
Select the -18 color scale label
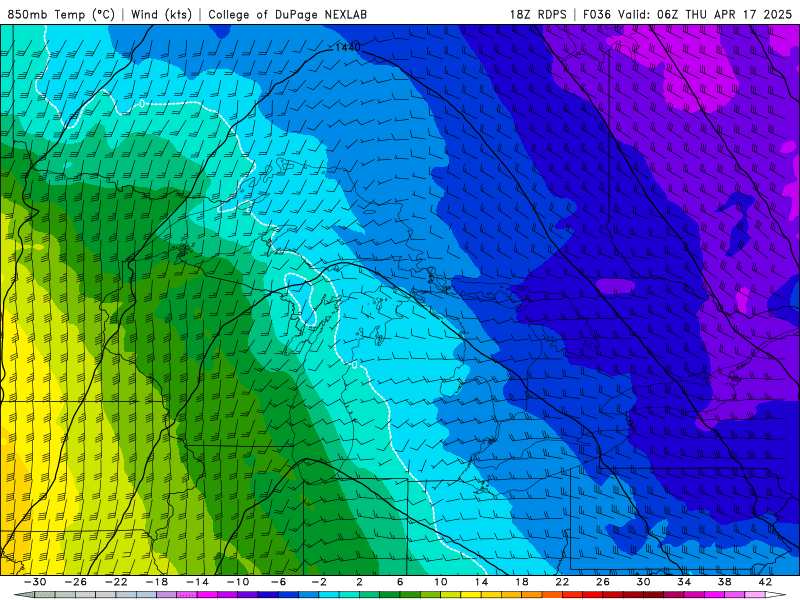tap(157, 582)
